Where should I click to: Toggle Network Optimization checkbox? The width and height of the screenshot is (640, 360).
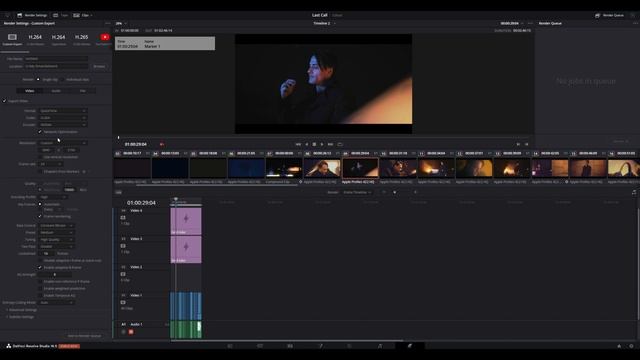click(x=40, y=132)
